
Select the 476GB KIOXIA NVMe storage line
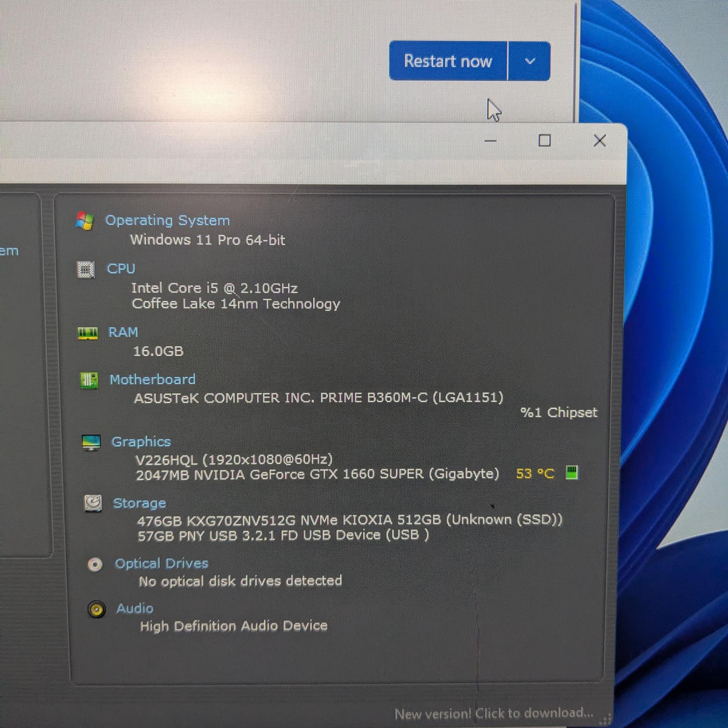(350, 520)
